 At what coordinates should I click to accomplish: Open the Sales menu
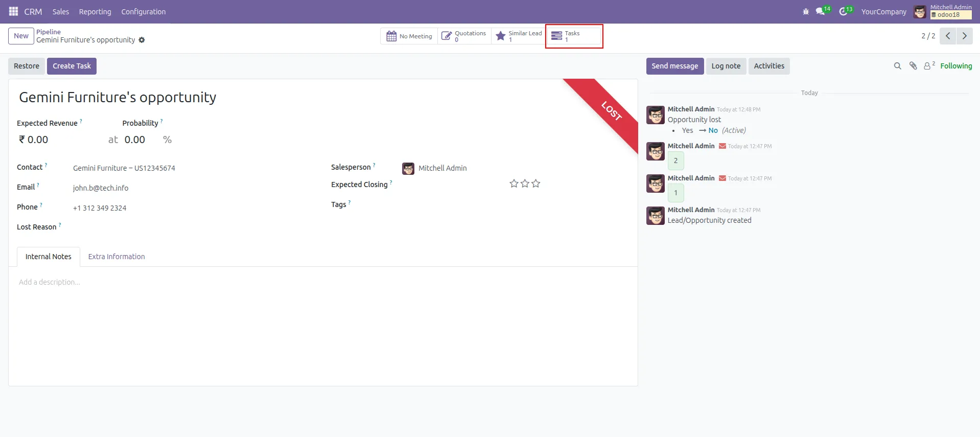(60, 12)
